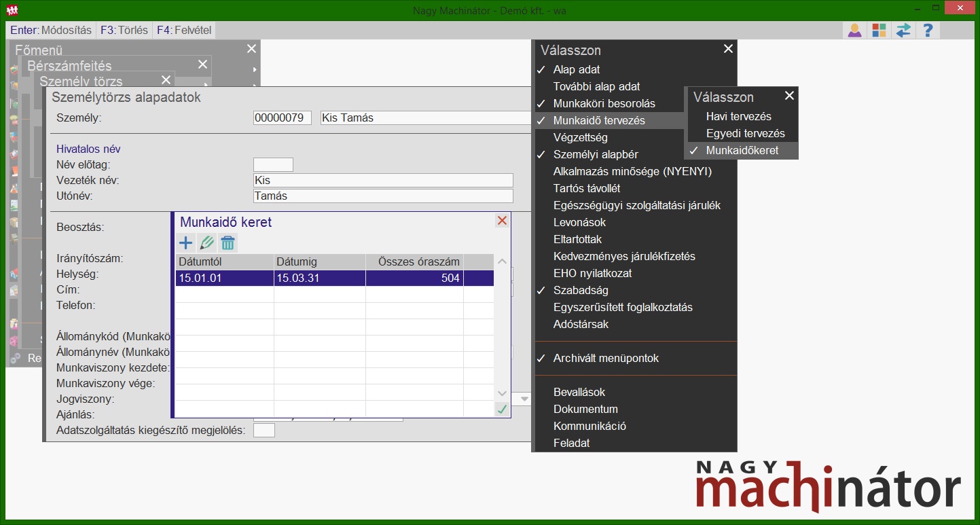Close the Bérszámfeítés panel

coord(202,64)
